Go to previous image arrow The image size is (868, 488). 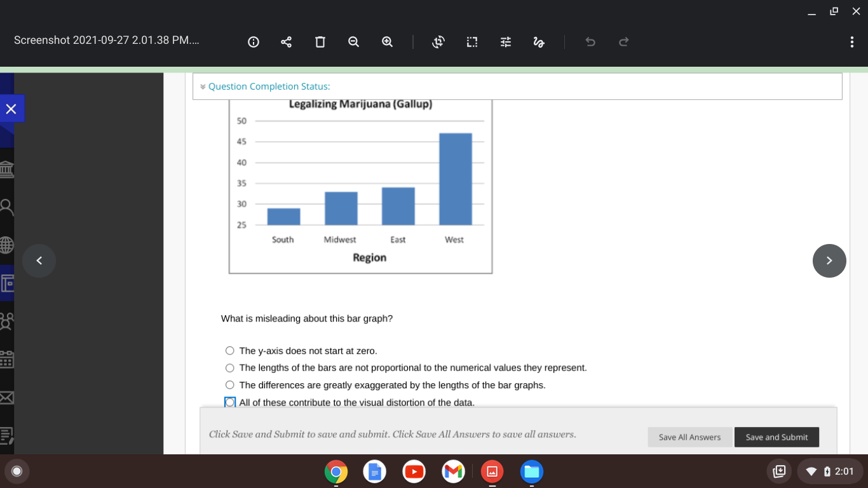tap(39, 261)
